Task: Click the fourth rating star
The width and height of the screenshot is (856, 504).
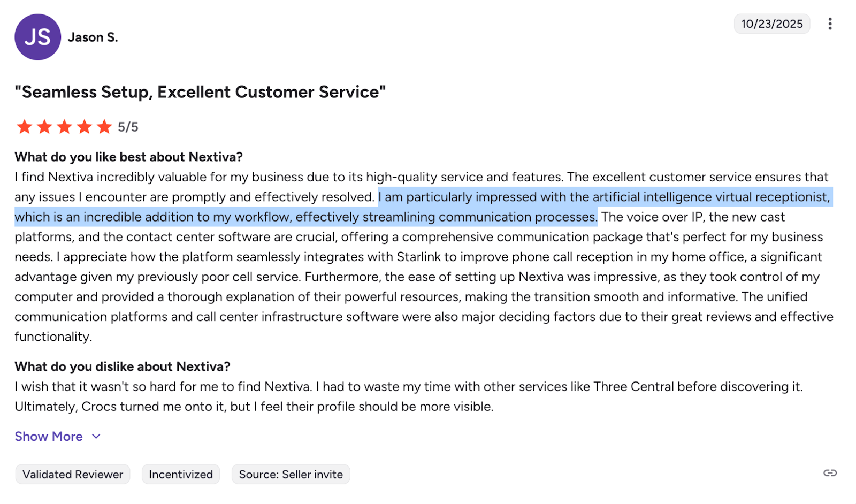Action: (85, 127)
